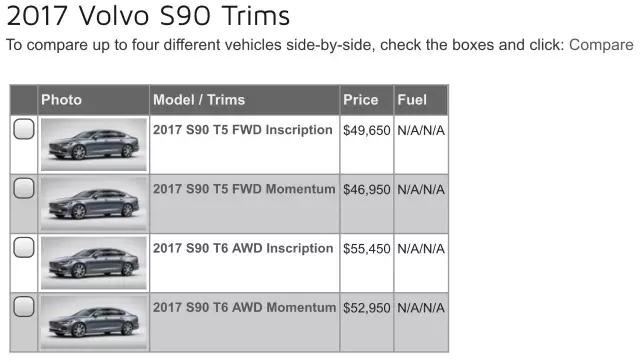Open 2017 S90 T5 FWD Inscription trim link

click(242, 130)
